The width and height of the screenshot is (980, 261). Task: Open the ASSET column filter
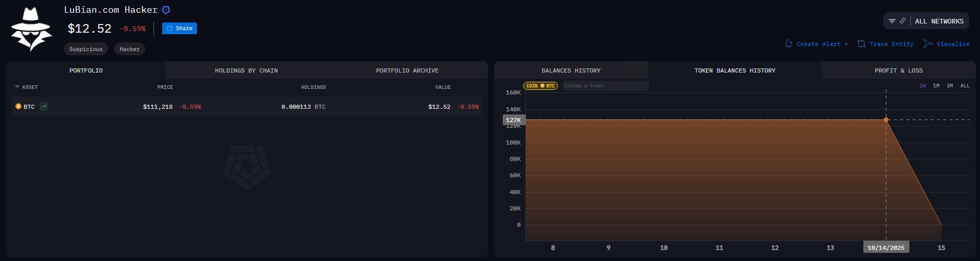17,87
